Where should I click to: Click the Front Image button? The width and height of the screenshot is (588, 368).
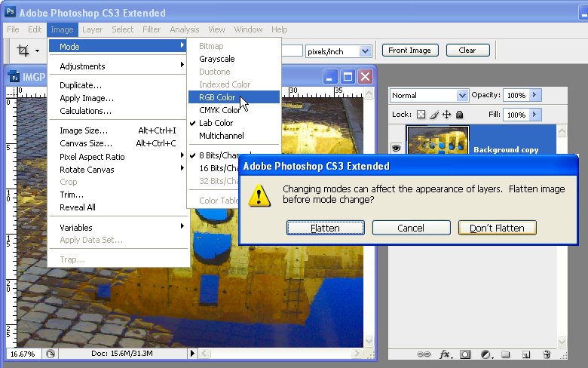[410, 51]
